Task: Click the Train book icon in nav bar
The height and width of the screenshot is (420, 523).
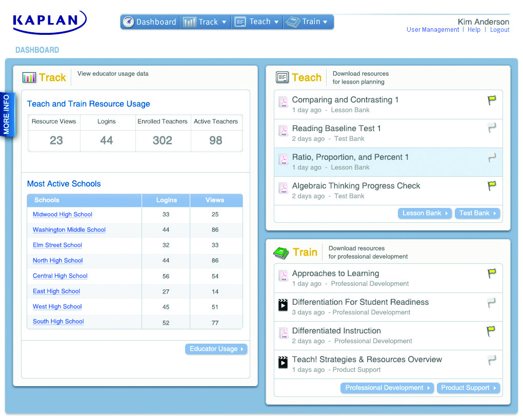Action: [293, 22]
